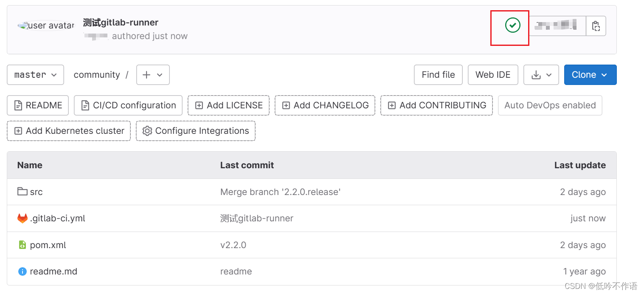Add a CHANGELOG file

point(325,105)
